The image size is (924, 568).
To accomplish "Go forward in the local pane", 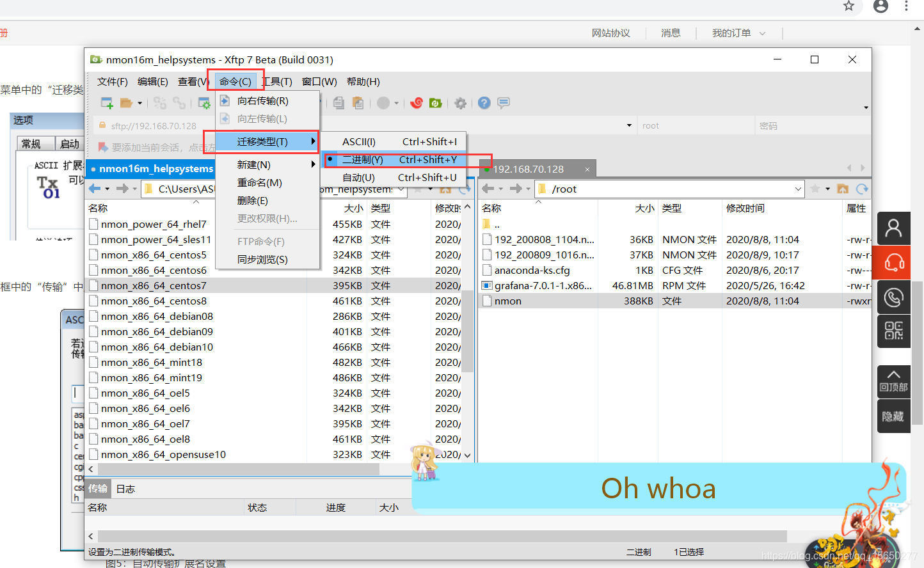I will tap(123, 189).
